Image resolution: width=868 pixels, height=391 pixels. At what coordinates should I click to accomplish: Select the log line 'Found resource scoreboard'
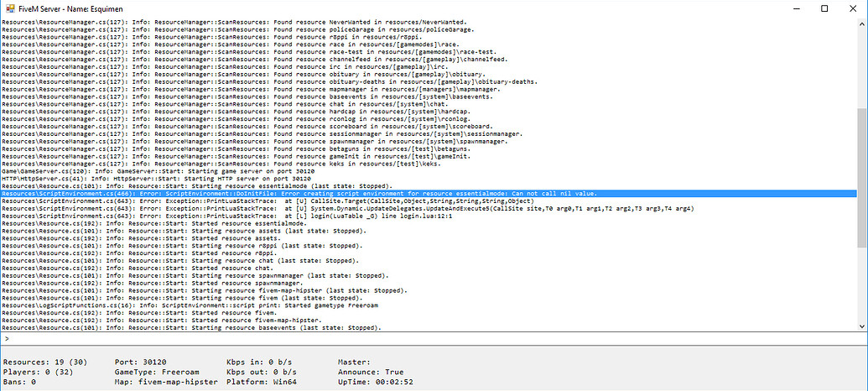pyautogui.click(x=247, y=126)
